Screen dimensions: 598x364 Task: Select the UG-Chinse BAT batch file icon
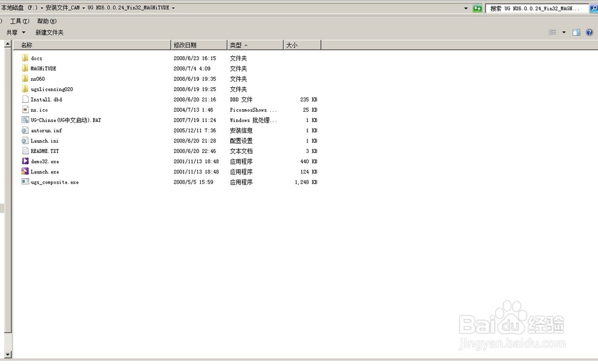(x=25, y=120)
